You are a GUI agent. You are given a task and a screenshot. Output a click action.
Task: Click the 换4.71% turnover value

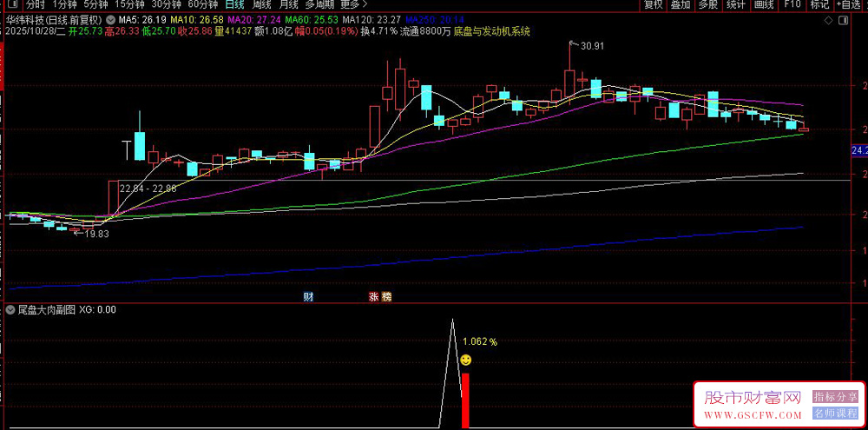click(379, 31)
